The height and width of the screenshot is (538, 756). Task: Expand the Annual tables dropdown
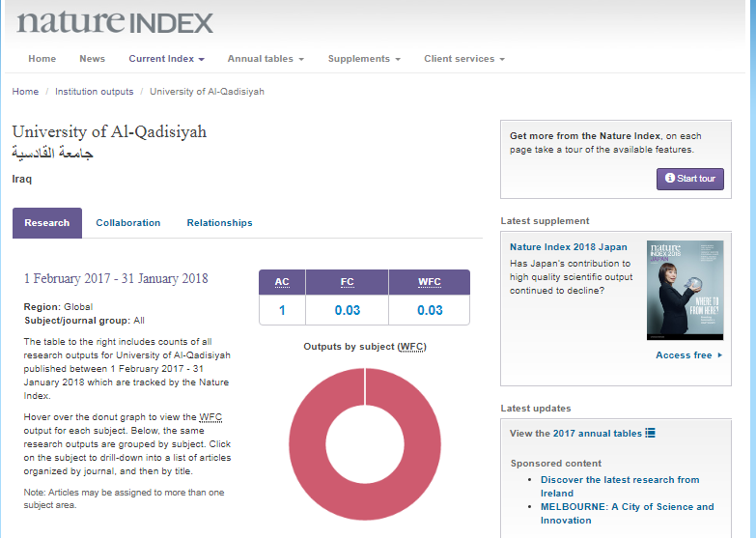[266, 59]
